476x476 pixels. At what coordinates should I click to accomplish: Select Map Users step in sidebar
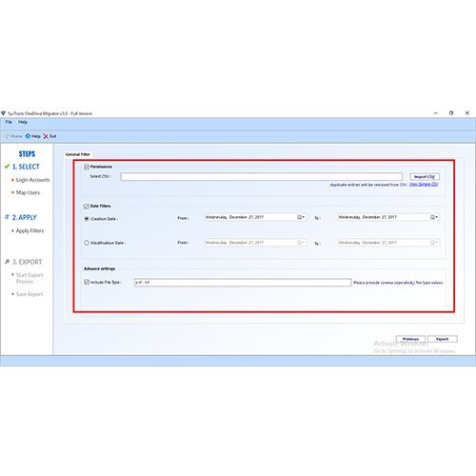pos(28,192)
